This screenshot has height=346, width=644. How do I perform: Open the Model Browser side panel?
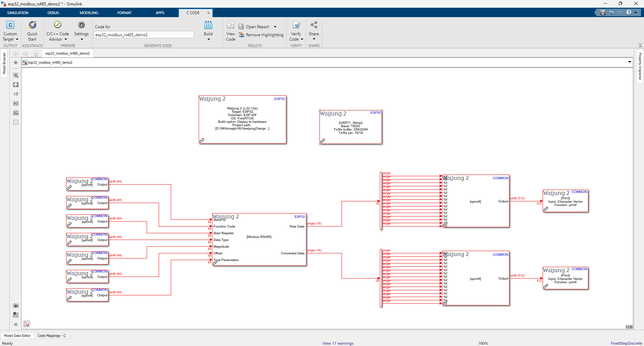(4, 63)
